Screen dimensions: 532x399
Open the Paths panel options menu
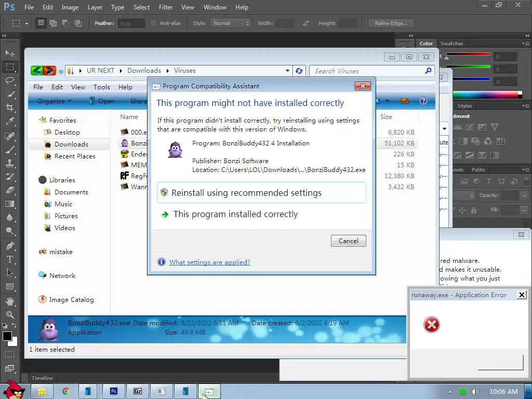point(526,170)
